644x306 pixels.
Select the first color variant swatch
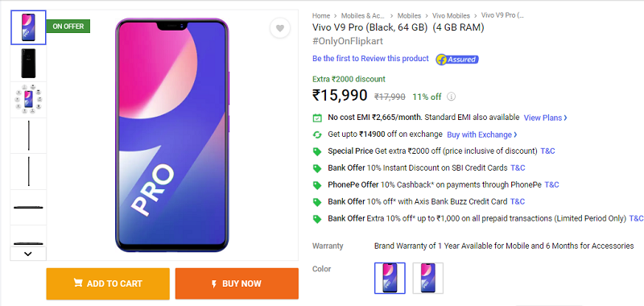[390, 278]
